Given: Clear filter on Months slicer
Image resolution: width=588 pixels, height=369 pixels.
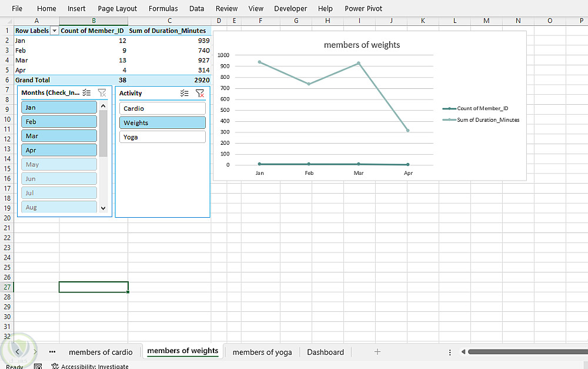Looking at the screenshot, I should (102, 93).
